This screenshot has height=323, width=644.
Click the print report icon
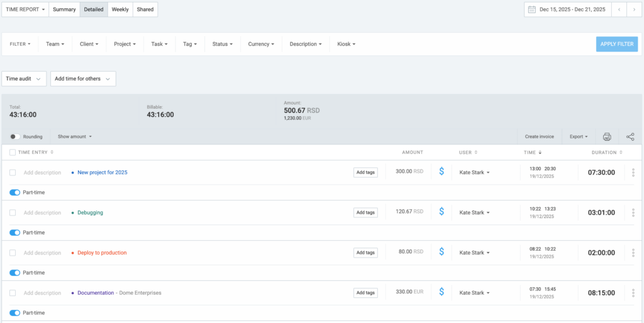(607, 136)
